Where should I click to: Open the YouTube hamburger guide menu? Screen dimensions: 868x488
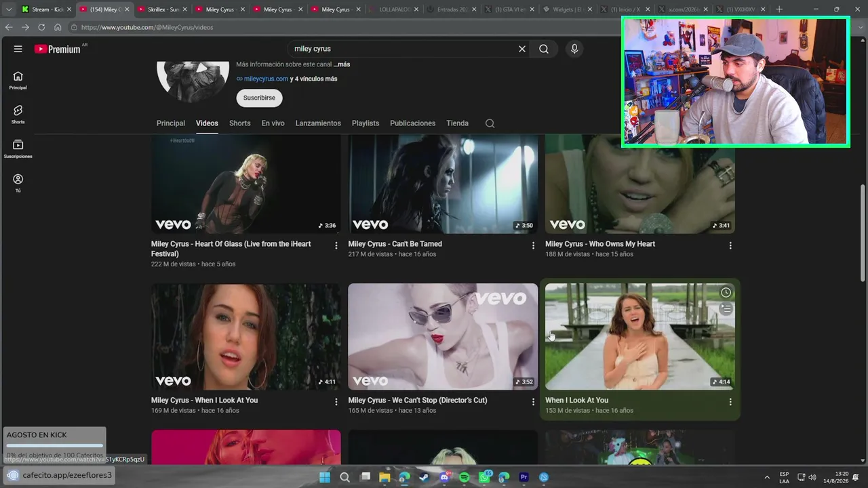pos(18,49)
